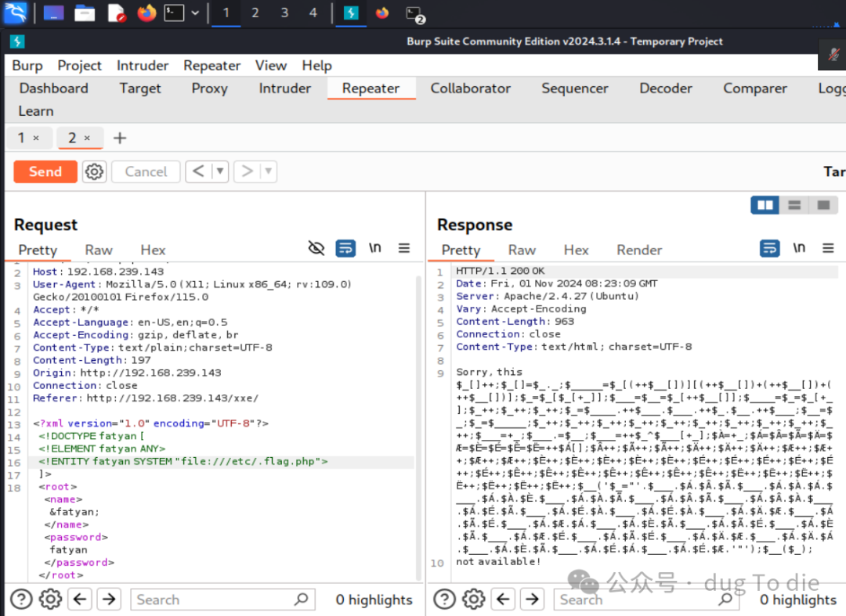846x616 pixels.
Task: Launch the text editor from the taskbar
Action: [117, 13]
